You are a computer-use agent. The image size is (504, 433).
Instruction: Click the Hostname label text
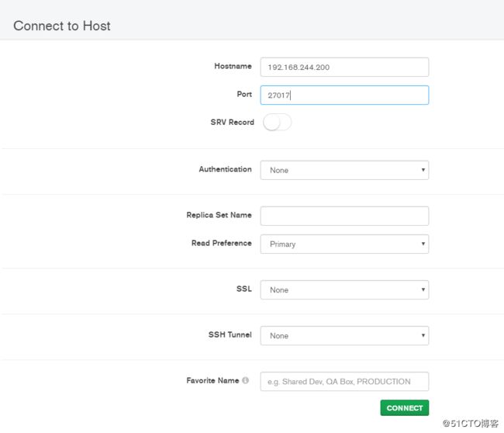(x=233, y=66)
